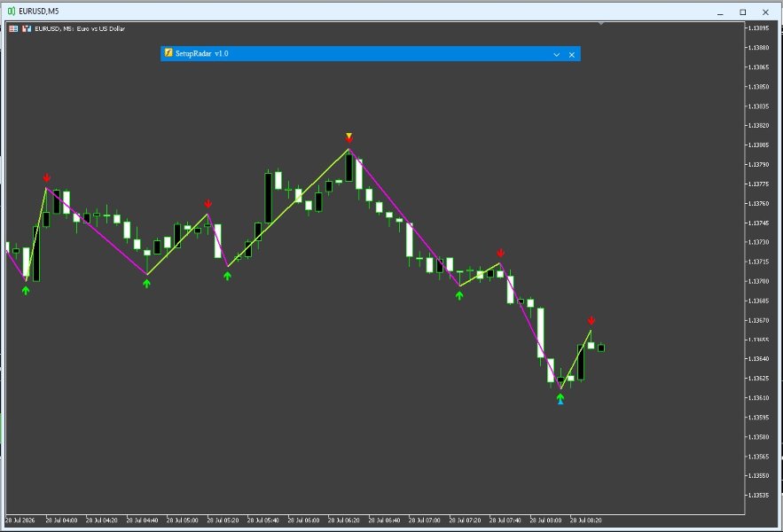Click the 1.13700 price scale label
This screenshot has width=783, height=532.
(x=758, y=281)
